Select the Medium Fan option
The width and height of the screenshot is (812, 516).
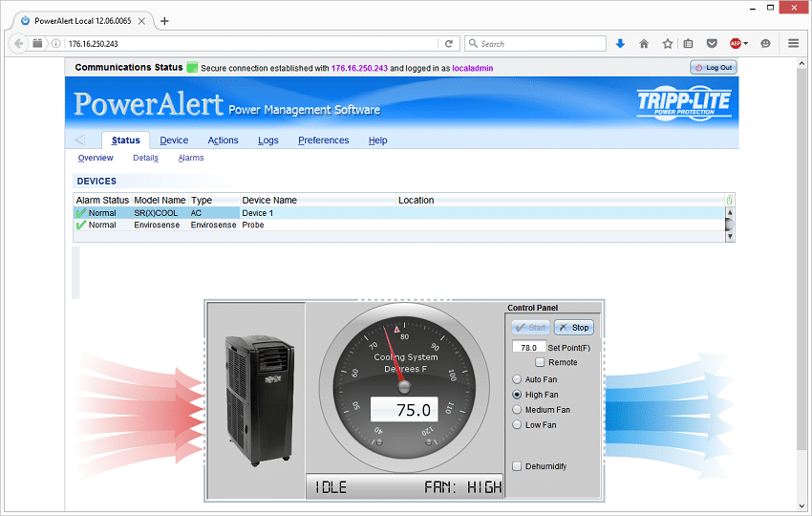517,409
